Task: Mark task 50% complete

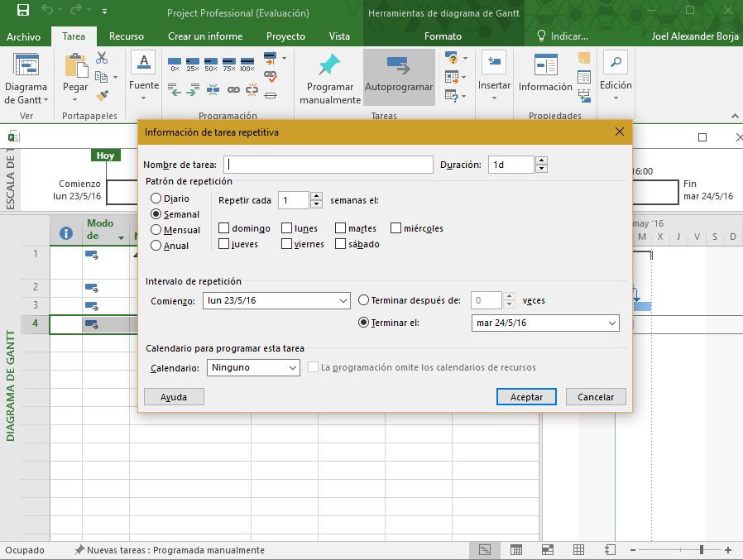Action: (x=211, y=63)
